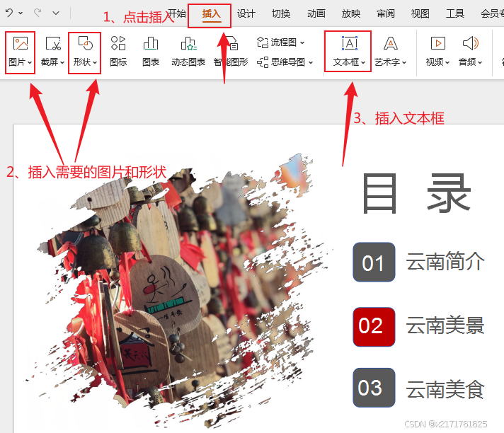Click the 流程图 flowchart icon
This screenshot has width=504, height=433.
pyautogui.click(x=263, y=42)
